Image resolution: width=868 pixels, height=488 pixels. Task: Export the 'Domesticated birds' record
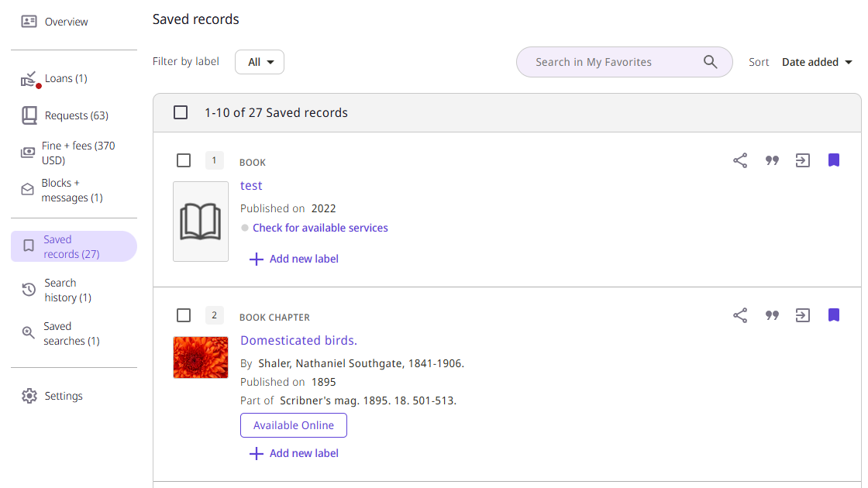coord(803,315)
